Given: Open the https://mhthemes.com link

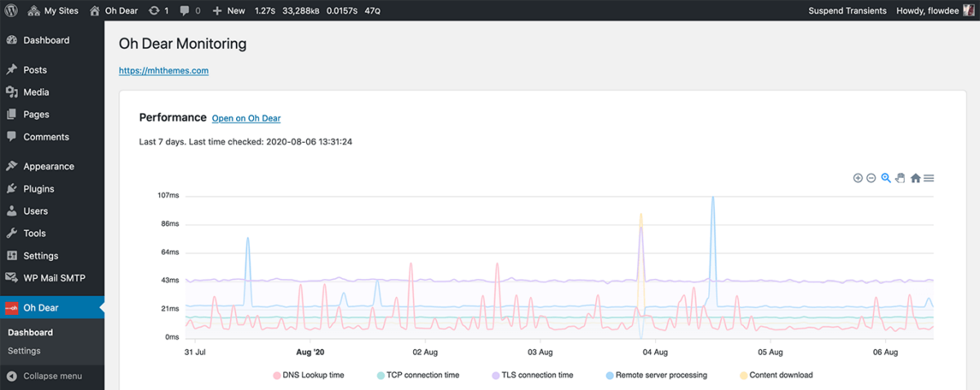Looking at the screenshot, I should (164, 71).
